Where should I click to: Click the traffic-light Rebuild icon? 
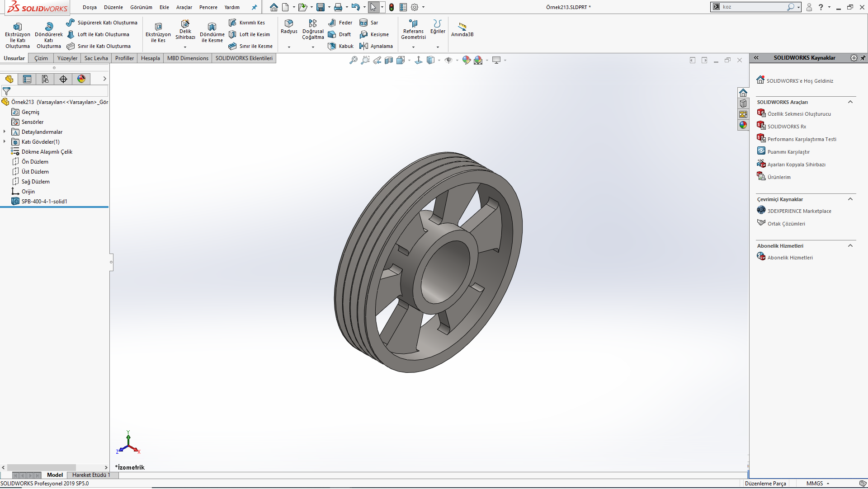[392, 7]
